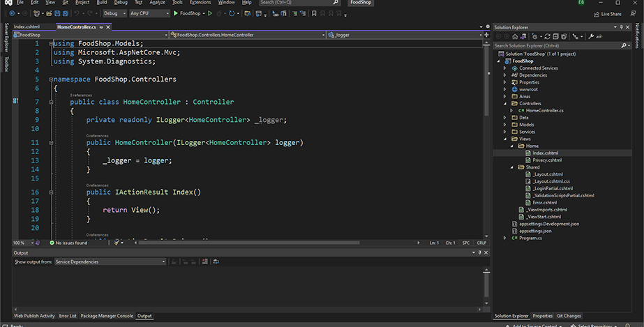644x327 pixels.
Task: Switch to the Properties tab beside Solution Explorer
Action: 543,316
